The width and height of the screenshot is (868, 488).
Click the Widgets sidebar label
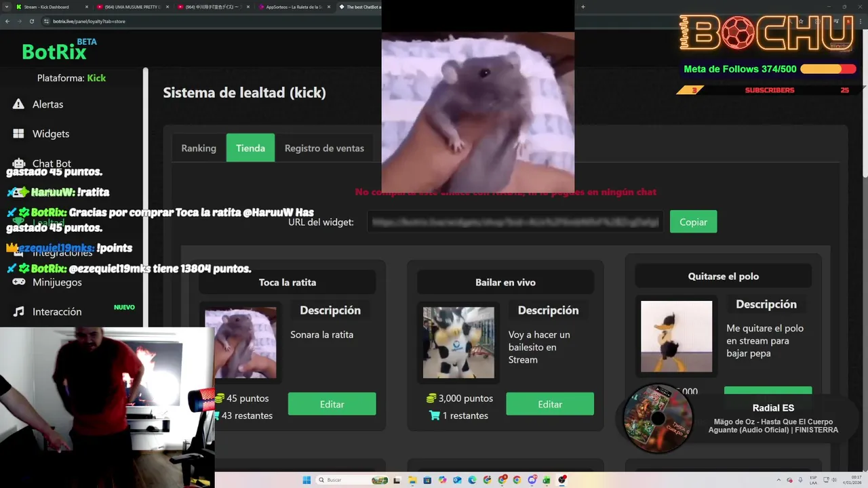point(51,134)
